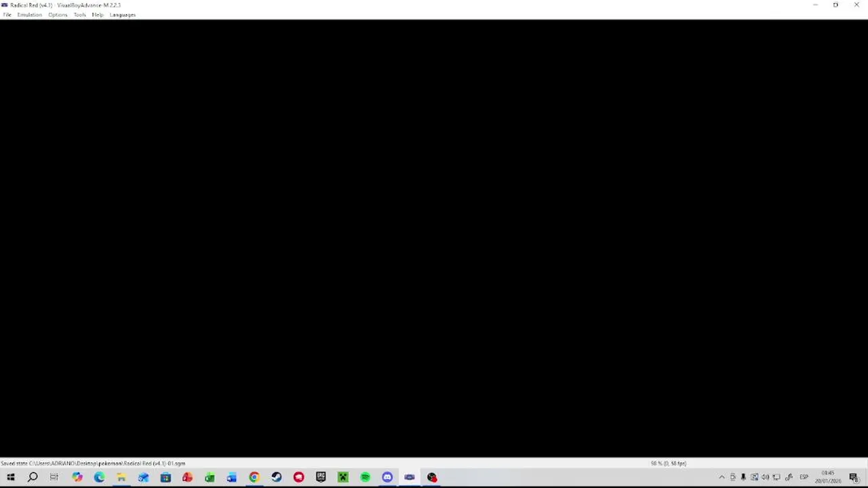This screenshot has width=868, height=488.
Task: Open Spotify from the taskbar
Action: pyautogui.click(x=365, y=477)
